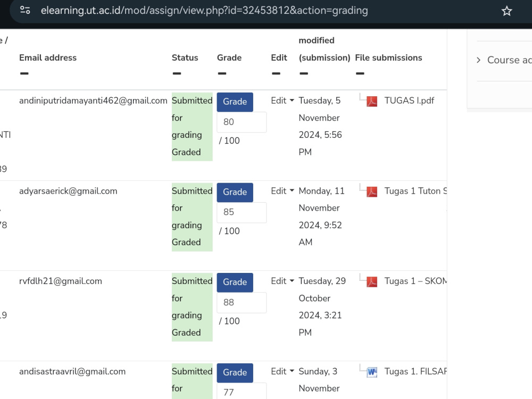Click the Tuesday, 5 November 2024 date
This screenshot has width=532, height=399.
pyautogui.click(x=320, y=126)
